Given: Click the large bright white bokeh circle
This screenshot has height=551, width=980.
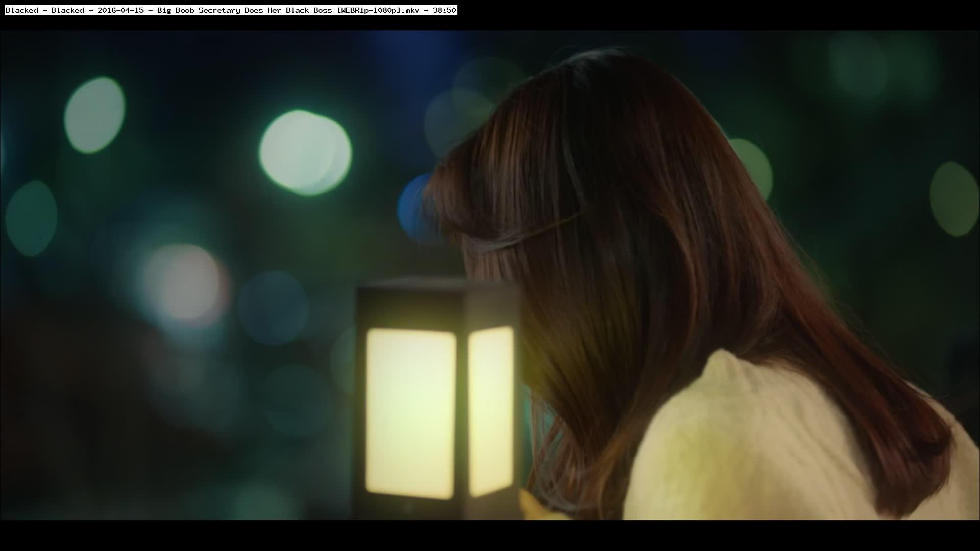Looking at the screenshot, I should pyautogui.click(x=305, y=153).
